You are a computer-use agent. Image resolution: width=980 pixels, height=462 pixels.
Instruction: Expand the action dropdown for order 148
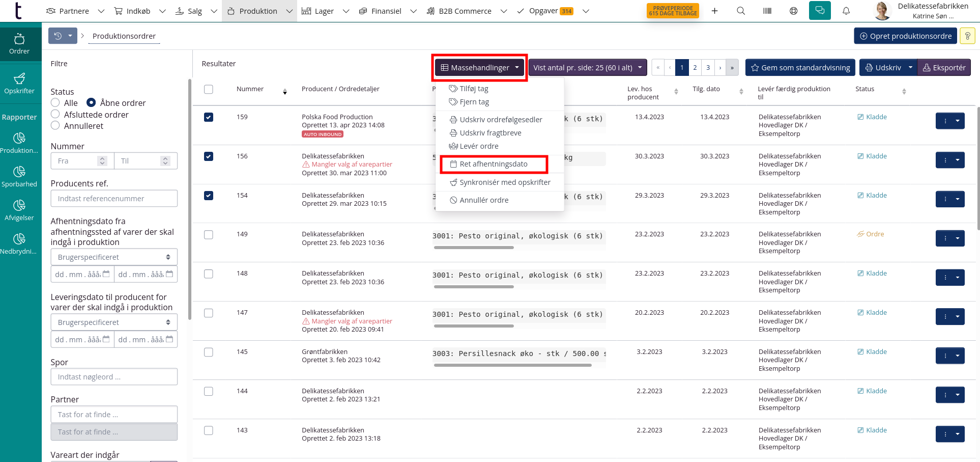(957, 278)
